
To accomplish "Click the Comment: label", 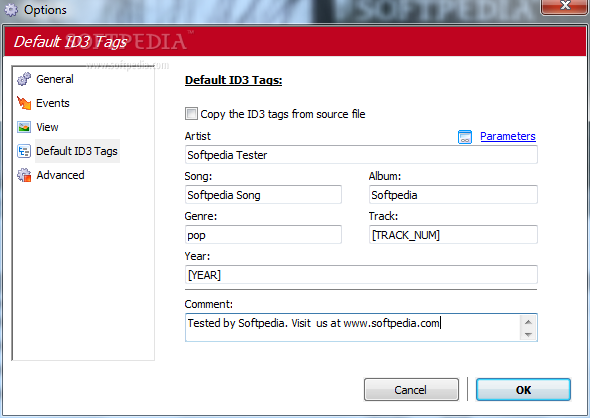I will [x=208, y=304].
